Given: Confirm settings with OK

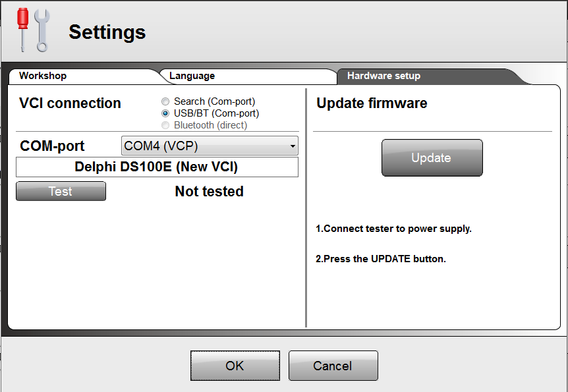Looking at the screenshot, I should pyautogui.click(x=235, y=366).
